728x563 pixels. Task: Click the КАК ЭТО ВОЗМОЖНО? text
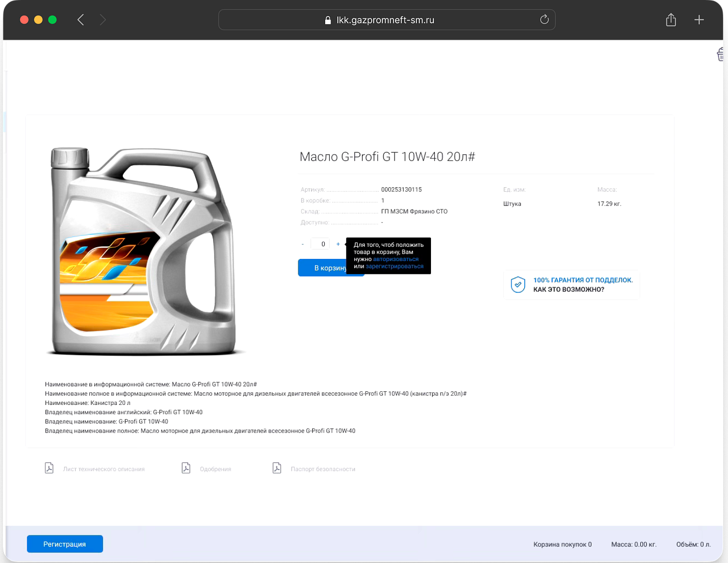(569, 290)
